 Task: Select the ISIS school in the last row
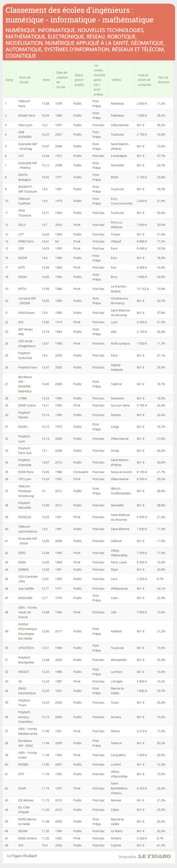[x=21, y=845]
